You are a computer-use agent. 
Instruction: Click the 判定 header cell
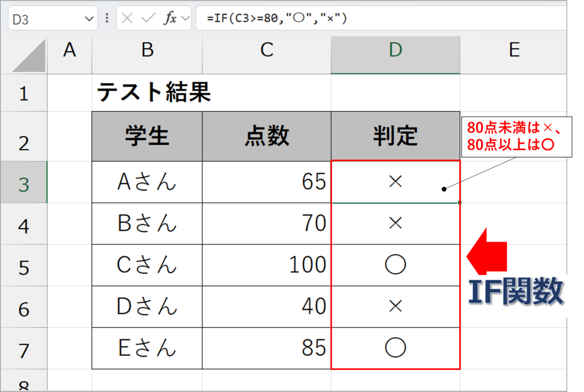(x=395, y=136)
